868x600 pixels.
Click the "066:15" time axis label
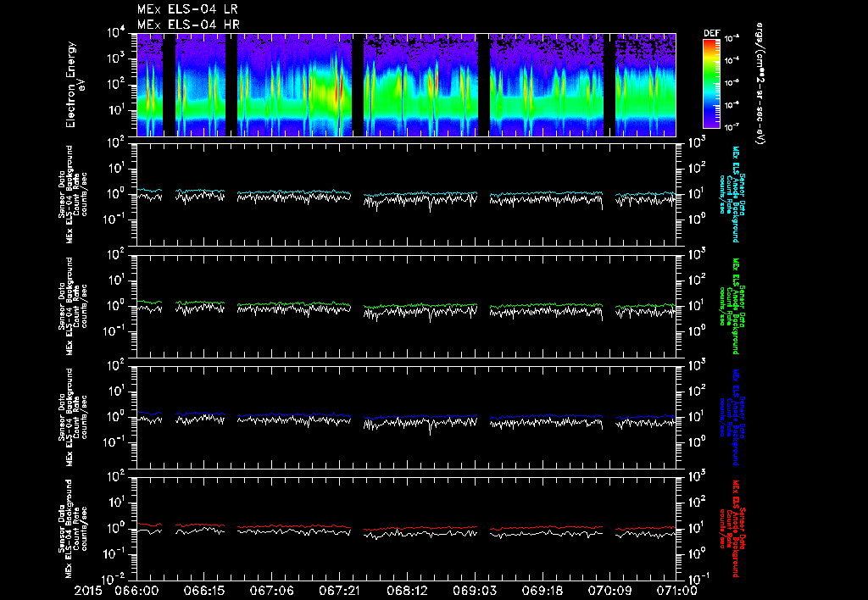click(203, 591)
